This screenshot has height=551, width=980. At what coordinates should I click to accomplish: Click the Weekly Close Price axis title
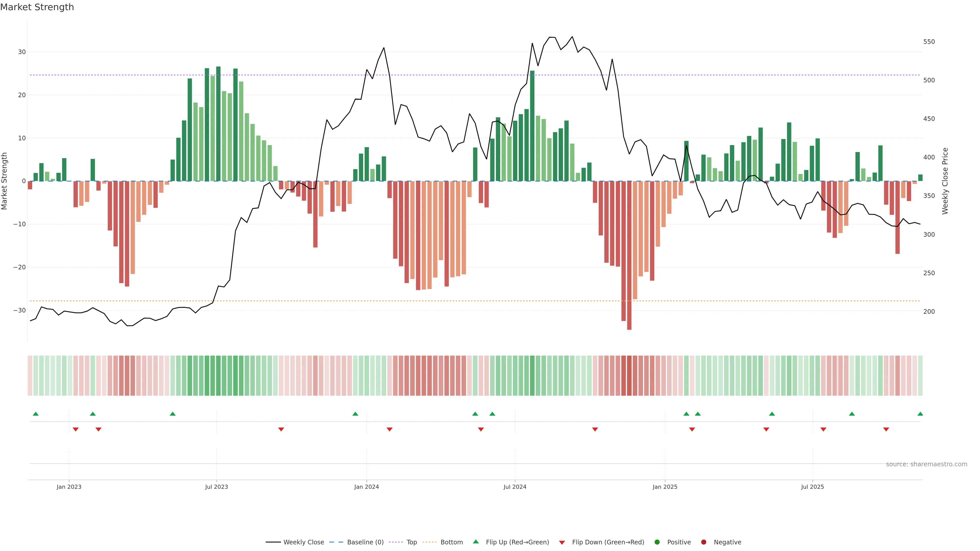(x=945, y=181)
